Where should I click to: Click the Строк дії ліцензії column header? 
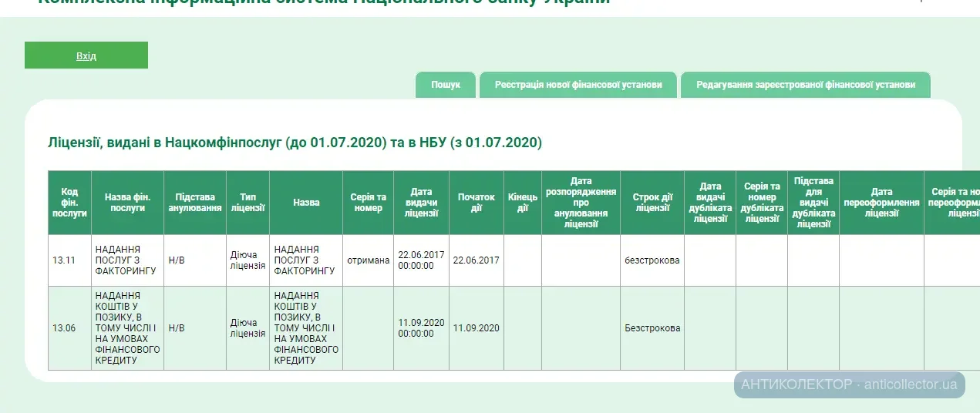[652, 203]
